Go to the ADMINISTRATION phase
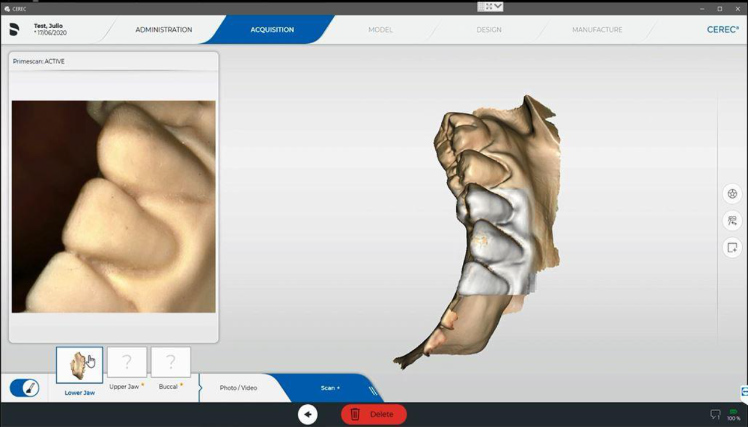Image resolution: width=748 pixels, height=427 pixels. click(164, 30)
